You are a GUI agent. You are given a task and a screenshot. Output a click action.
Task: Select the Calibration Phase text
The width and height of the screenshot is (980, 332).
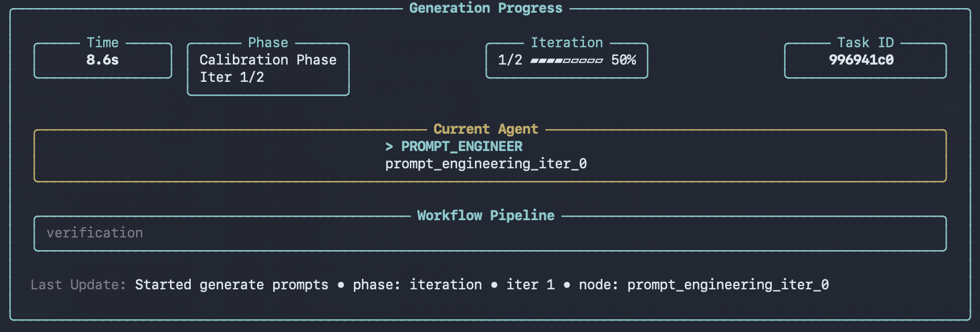click(x=268, y=60)
